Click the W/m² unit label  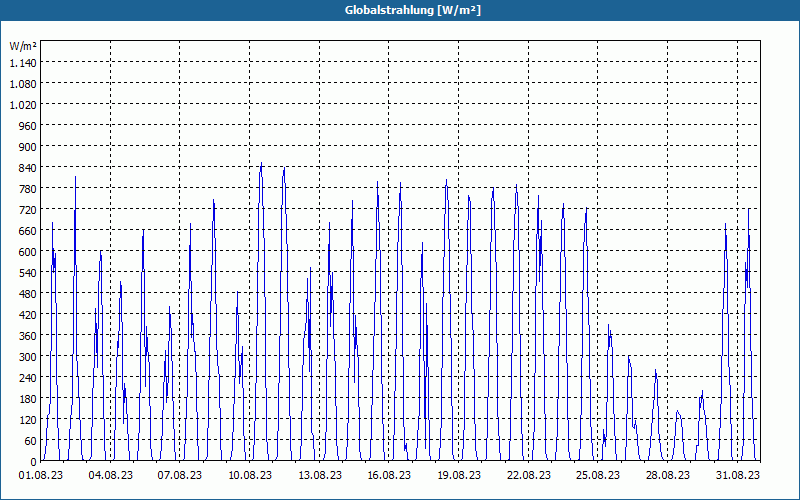(x=23, y=46)
